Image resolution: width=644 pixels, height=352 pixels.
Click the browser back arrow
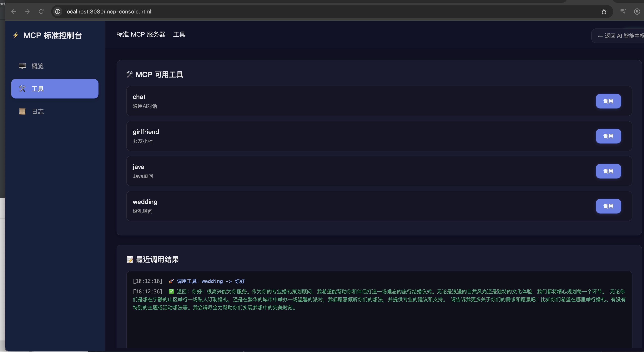(13, 12)
